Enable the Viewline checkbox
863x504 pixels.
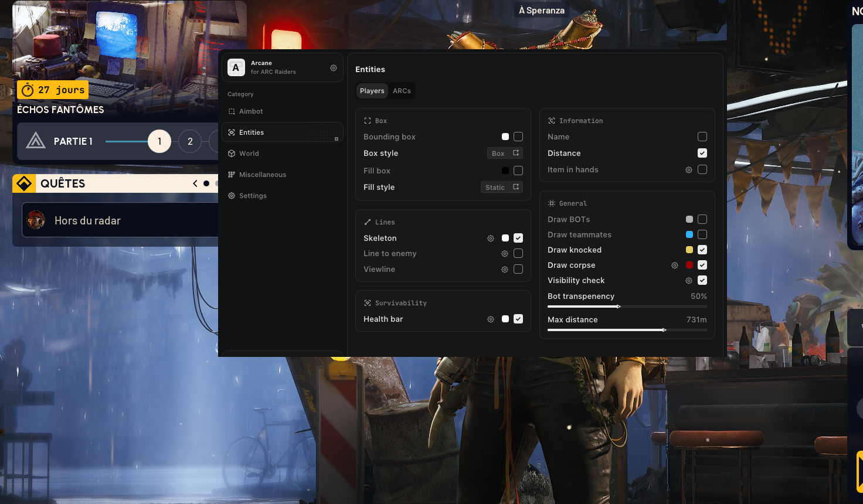[518, 269]
